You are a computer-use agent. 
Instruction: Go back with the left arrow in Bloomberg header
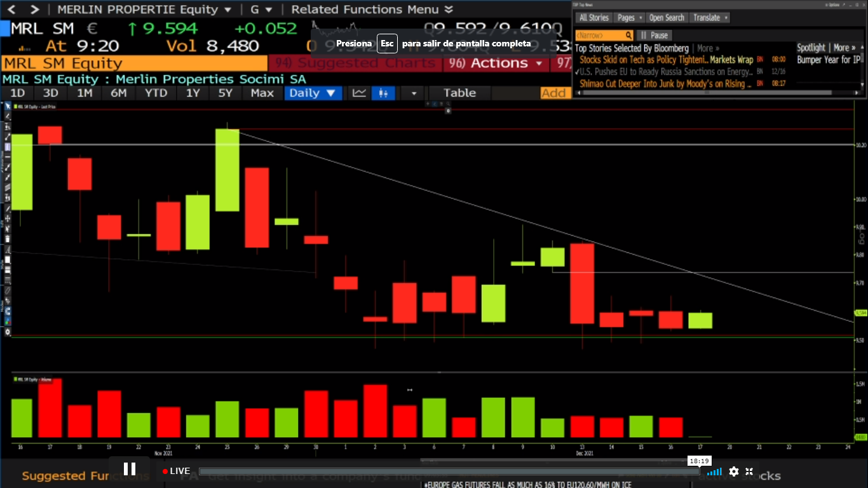pyautogui.click(x=13, y=10)
